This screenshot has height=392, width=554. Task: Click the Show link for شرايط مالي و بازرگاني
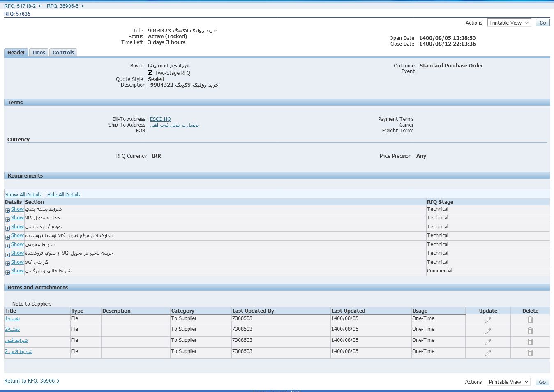point(17,271)
